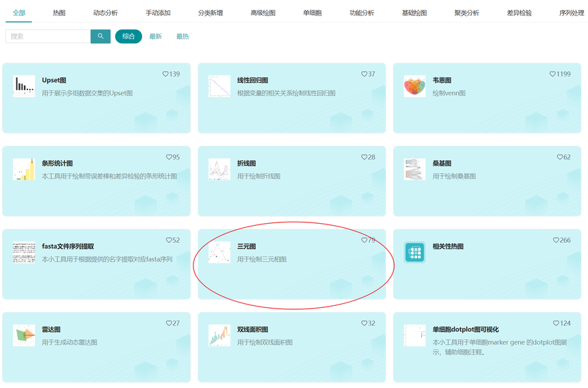588x388 pixels.
Task: Switch to the 动态分析 tab
Action: tap(105, 13)
